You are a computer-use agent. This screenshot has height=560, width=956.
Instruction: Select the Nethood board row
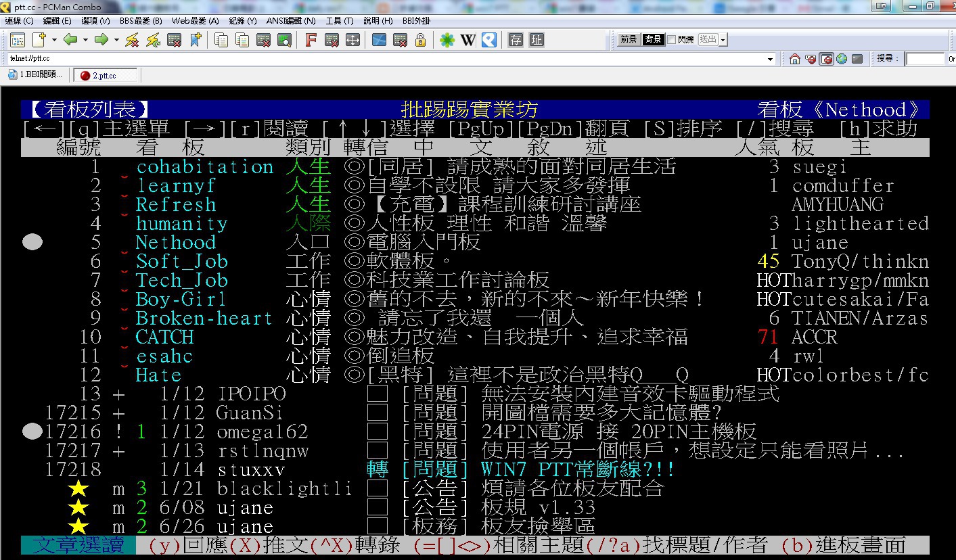coord(475,242)
